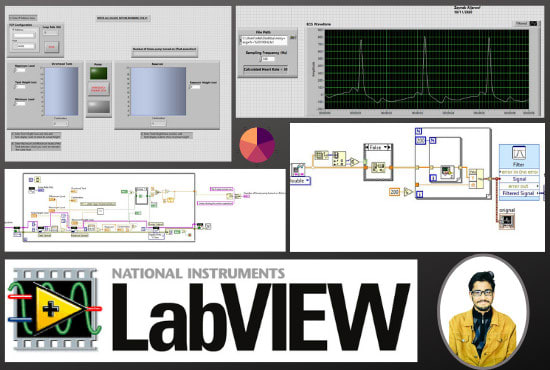Click the IP Address input in TCP Configuration
Viewport: 550px width, 370px height.
[24, 35]
